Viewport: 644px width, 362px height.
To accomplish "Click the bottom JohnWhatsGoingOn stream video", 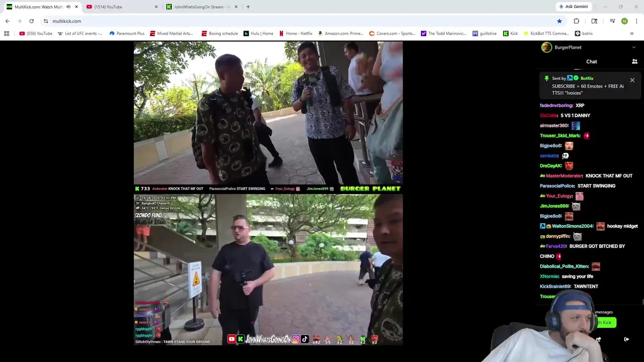I will click(x=268, y=269).
